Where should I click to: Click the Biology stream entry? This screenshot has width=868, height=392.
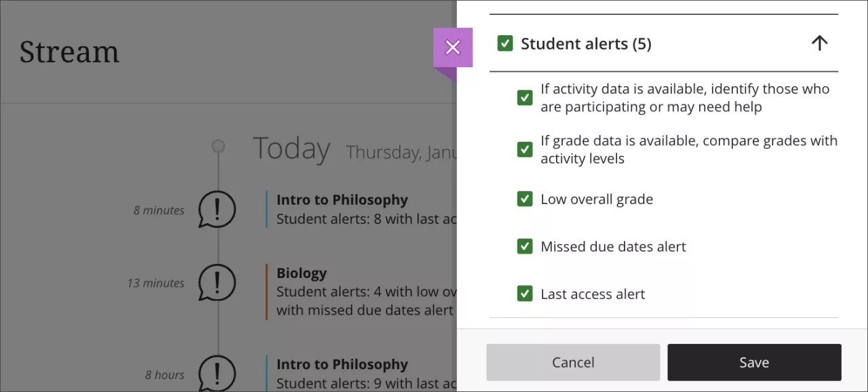tap(302, 273)
